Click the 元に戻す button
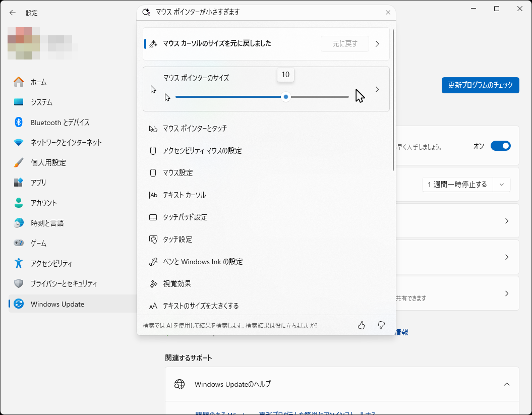This screenshot has width=532, height=415. click(x=344, y=44)
